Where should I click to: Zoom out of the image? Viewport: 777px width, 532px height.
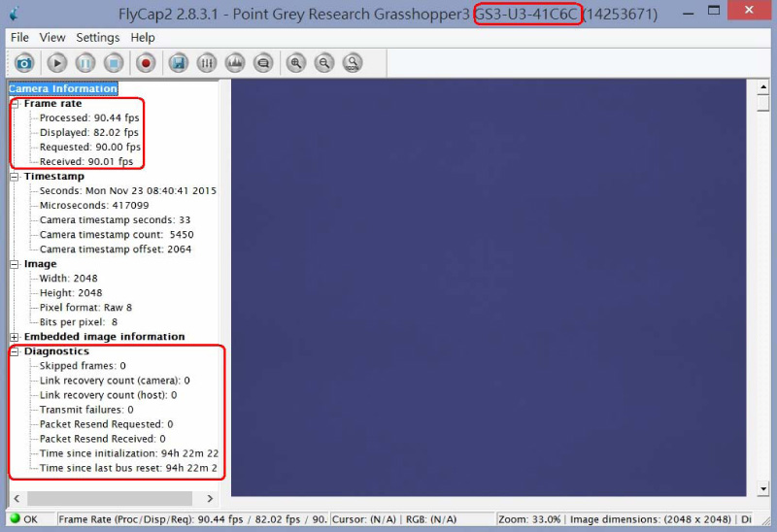(324, 63)
